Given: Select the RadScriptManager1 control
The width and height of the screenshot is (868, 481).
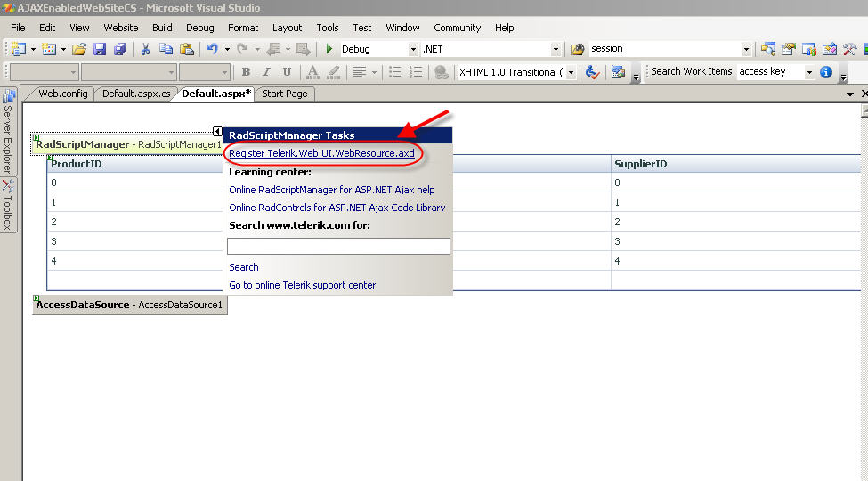Looking at the screenshot, I should (128, 144).
